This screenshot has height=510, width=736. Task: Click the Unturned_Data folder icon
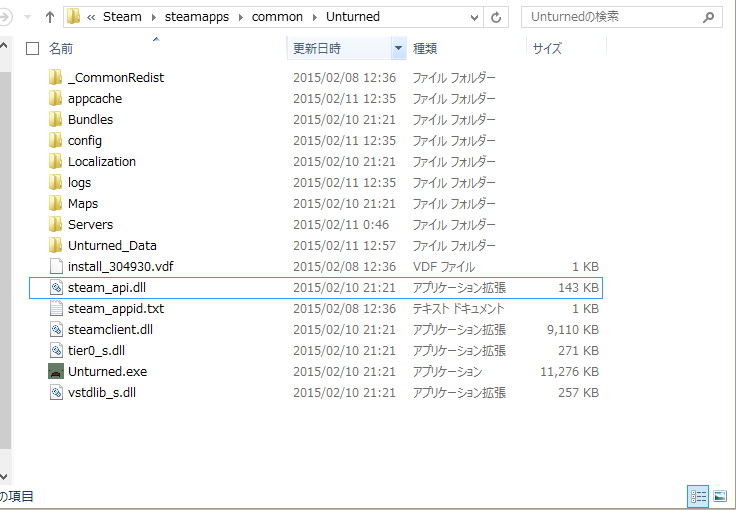pos(55,245)
